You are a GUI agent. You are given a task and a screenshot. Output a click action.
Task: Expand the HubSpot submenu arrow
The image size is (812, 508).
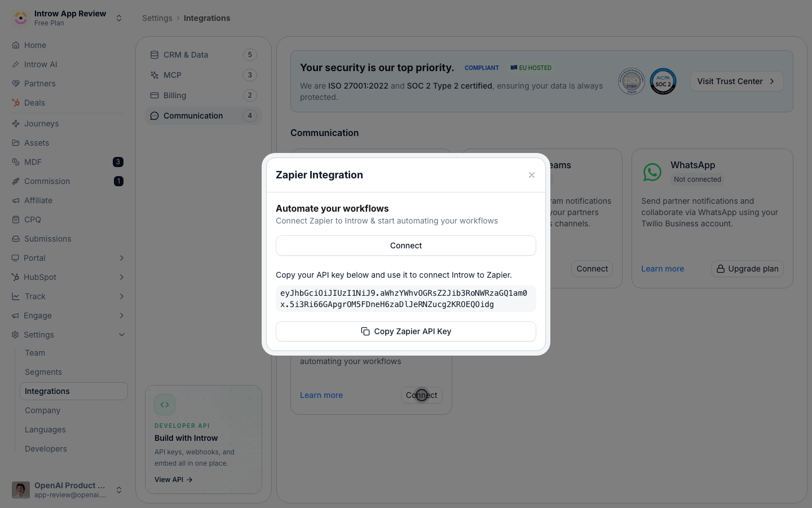coord(122,277)
